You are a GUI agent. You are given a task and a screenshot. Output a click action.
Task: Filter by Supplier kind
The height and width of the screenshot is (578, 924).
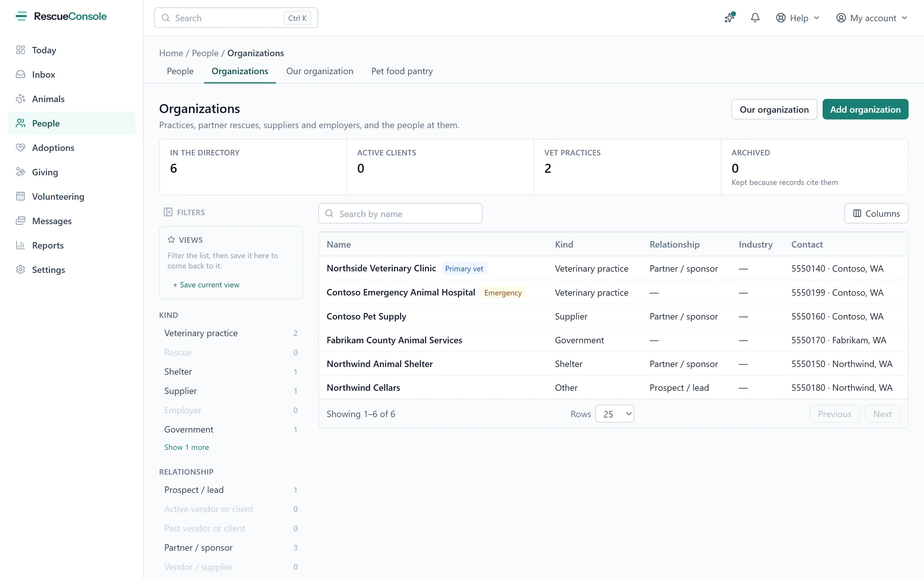[x=231, y=391]
